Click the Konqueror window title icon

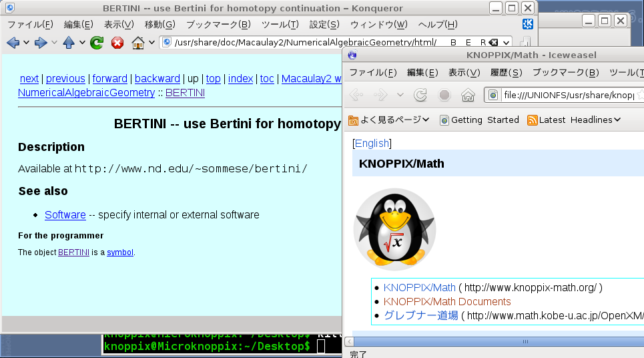point(10,8)
